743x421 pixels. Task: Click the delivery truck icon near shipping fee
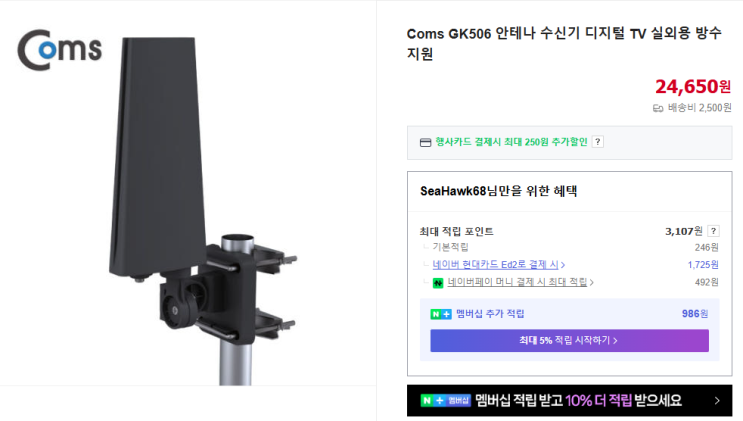click(658, 109)
